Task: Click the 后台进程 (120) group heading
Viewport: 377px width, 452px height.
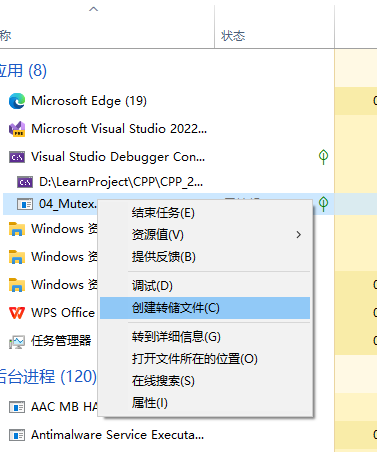Action: [48, 377]
